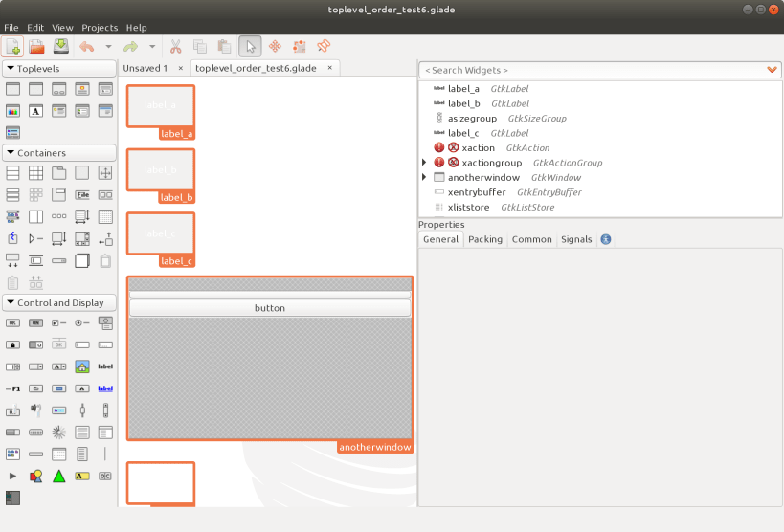The width and height of the screenshot is (784, 532).
Task: Open the Edit menu
Action: (35, 28)
